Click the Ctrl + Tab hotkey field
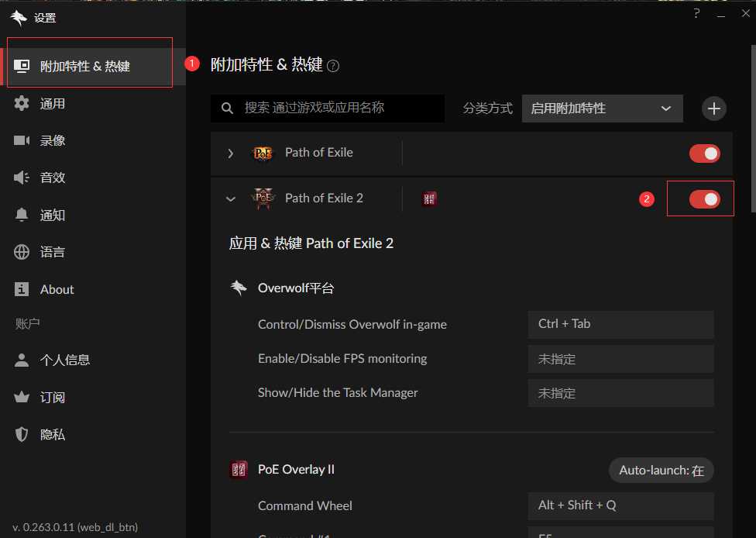This screenshot has width=756, height=538. click(x=620, y=324)
